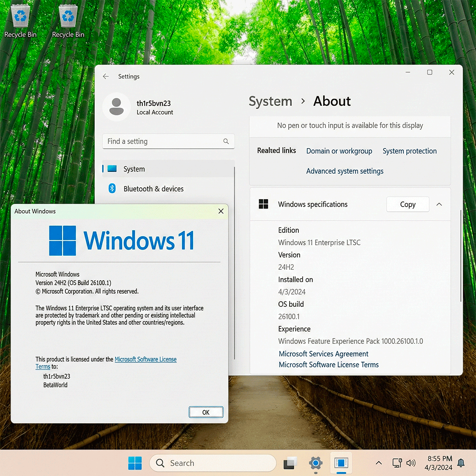Screen dimensions: 476x476
Task: Click the BetaWorld text in About Windows
Action: 55,385
